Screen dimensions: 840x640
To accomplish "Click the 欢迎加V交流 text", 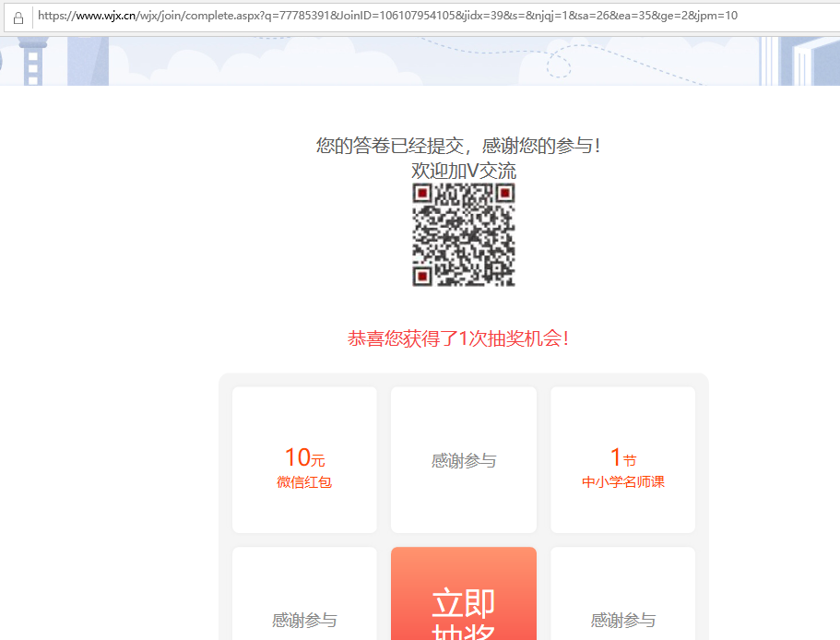I will [x=464, y=171].
